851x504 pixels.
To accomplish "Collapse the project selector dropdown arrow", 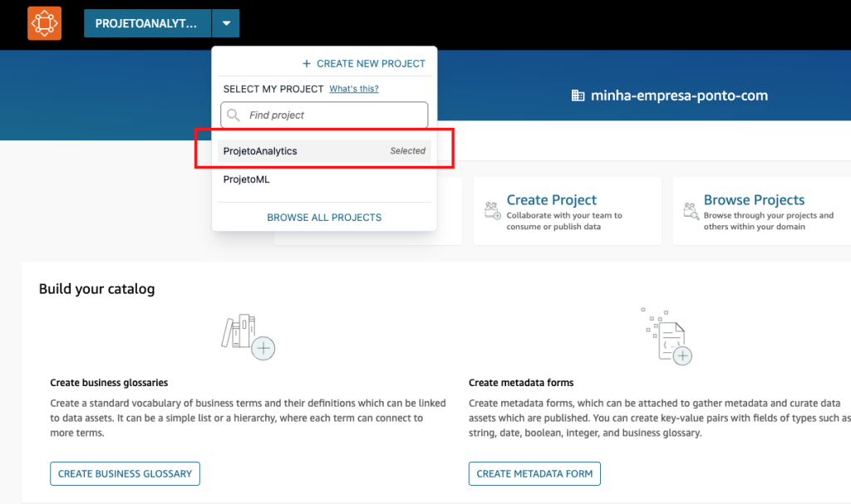I will click(226, 23).
